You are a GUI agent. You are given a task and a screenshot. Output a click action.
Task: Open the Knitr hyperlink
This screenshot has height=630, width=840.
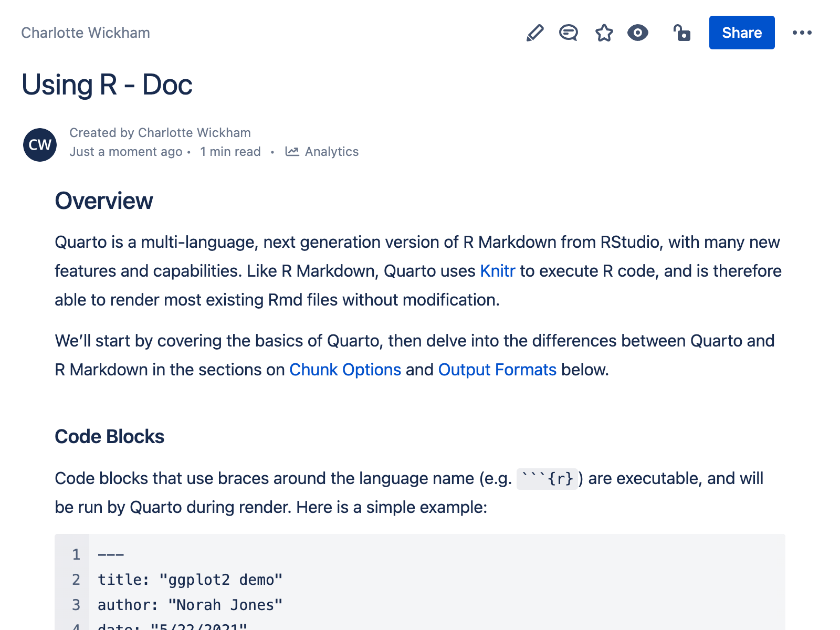(x=497, y=271)
